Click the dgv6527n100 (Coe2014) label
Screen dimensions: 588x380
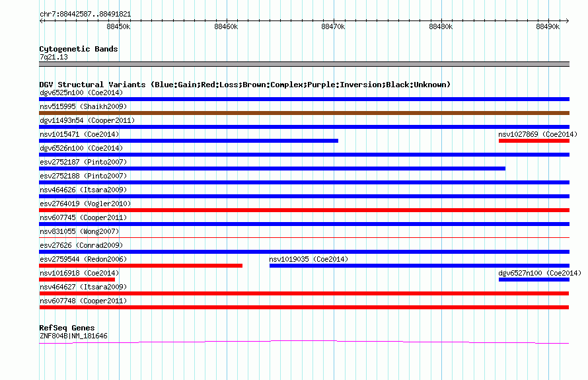click(x=540, y=273)
